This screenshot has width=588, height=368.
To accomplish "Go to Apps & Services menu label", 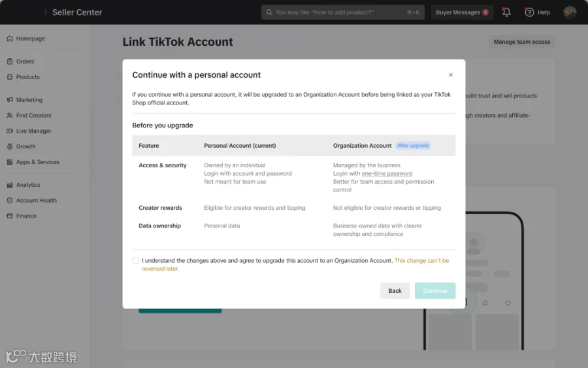I will tap(37, 161).
